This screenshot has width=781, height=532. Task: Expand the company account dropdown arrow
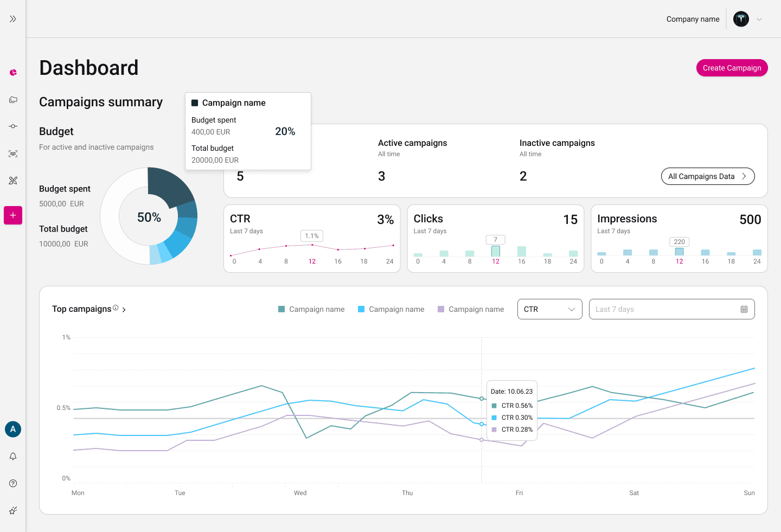[x=759, y=19]
